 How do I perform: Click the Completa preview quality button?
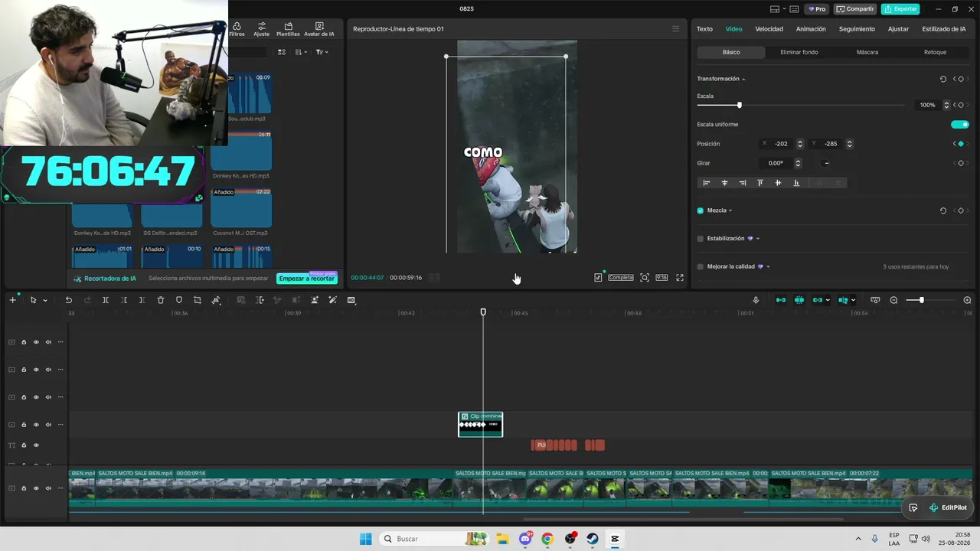621,278
